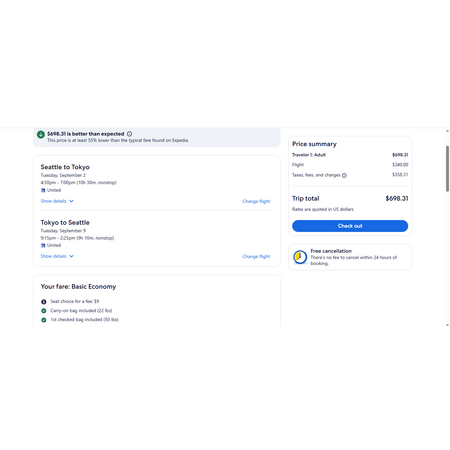The image size is (450, 450).
Task: Click the page vertical scrollbar thumb
Action: tap(447, 169)
